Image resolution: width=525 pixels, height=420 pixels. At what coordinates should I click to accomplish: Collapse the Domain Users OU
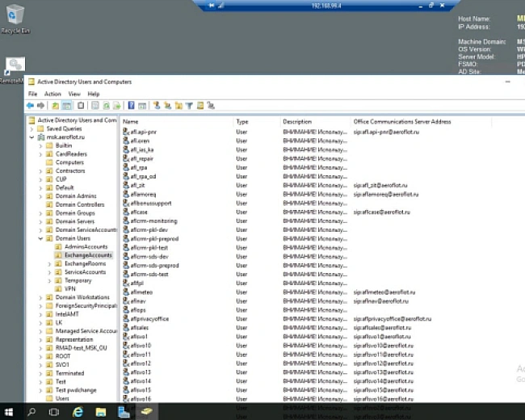(40, 238)
